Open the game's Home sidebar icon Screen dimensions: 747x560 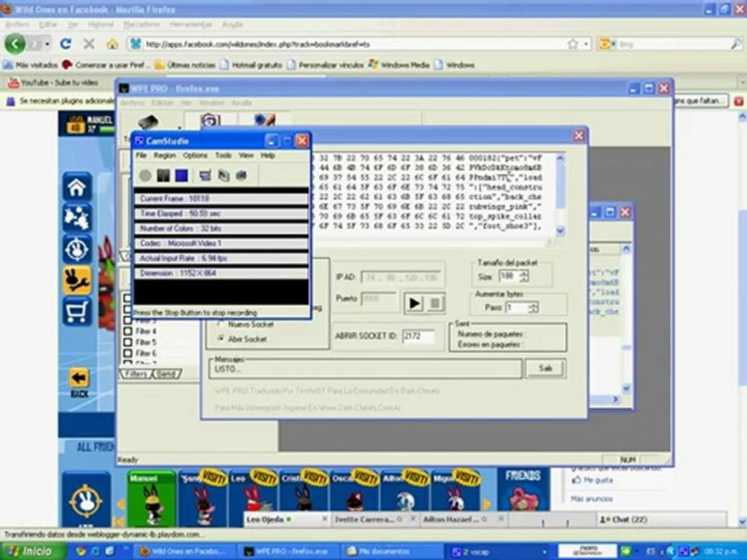click(77, 187)
